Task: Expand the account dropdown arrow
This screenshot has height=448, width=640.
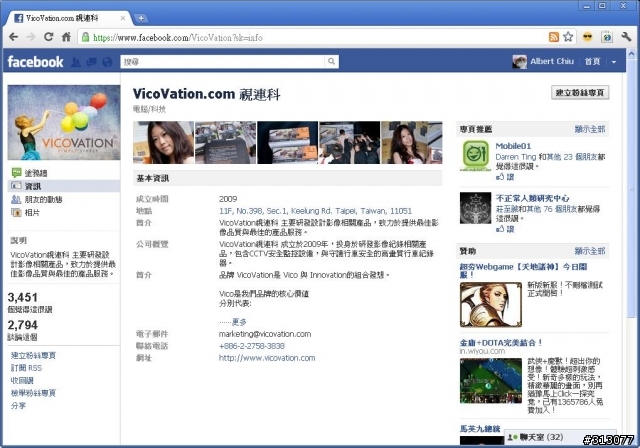Action: tap(613, 62)
